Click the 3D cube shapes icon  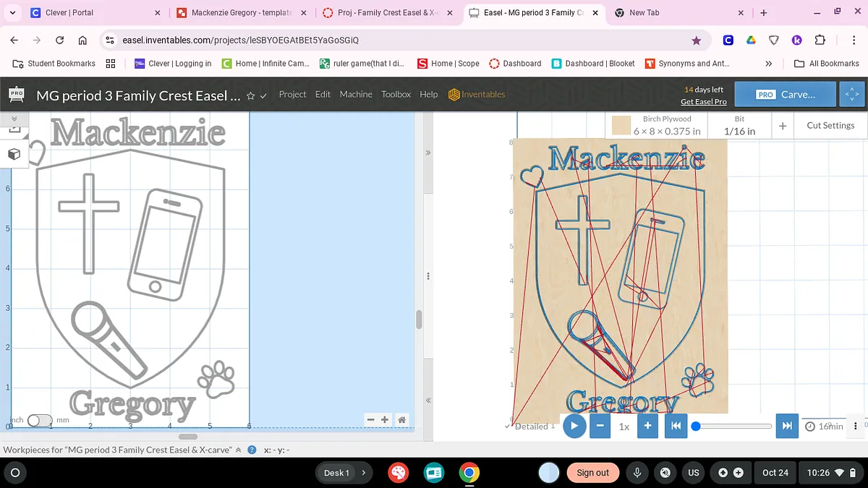coord(14,155)
